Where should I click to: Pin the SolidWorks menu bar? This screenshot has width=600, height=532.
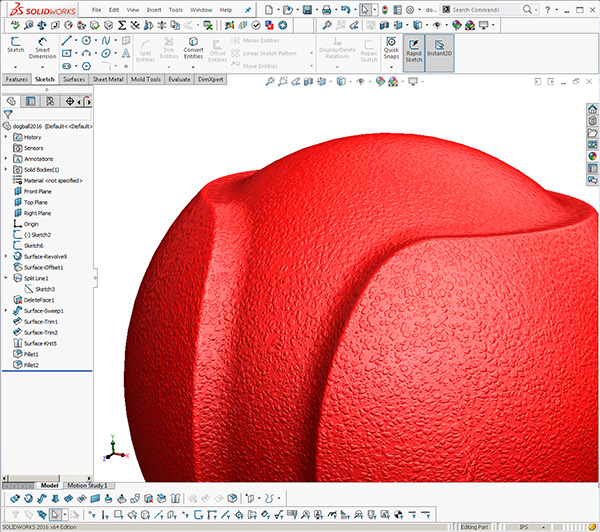(x=247, y=9)
